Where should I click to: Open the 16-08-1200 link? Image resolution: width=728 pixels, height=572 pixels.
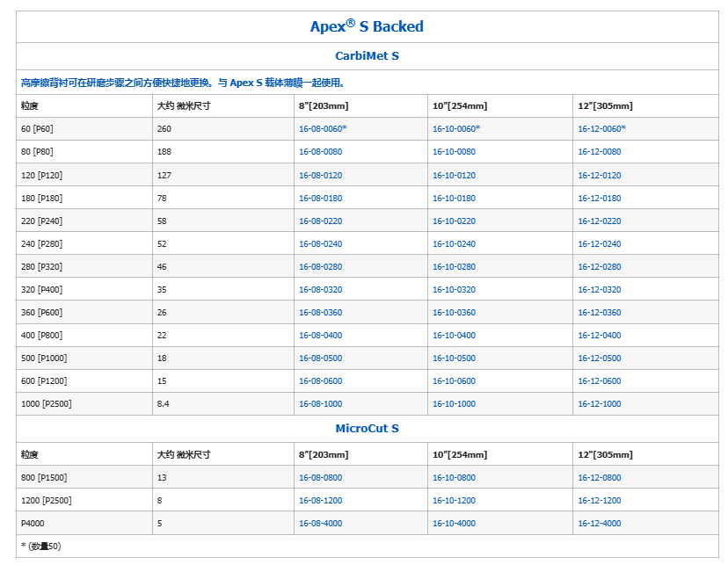click(320, 501)
